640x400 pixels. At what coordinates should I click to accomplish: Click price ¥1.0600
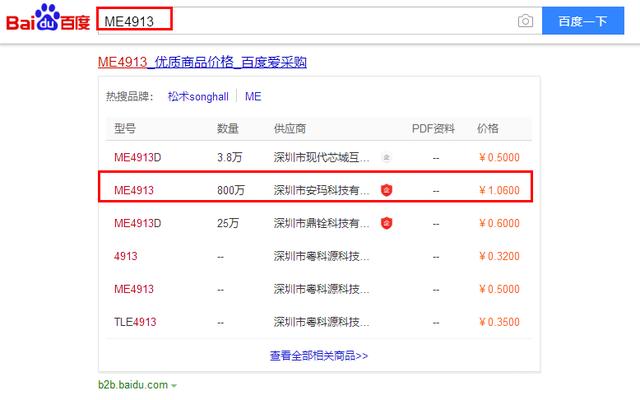click(499, 190)
